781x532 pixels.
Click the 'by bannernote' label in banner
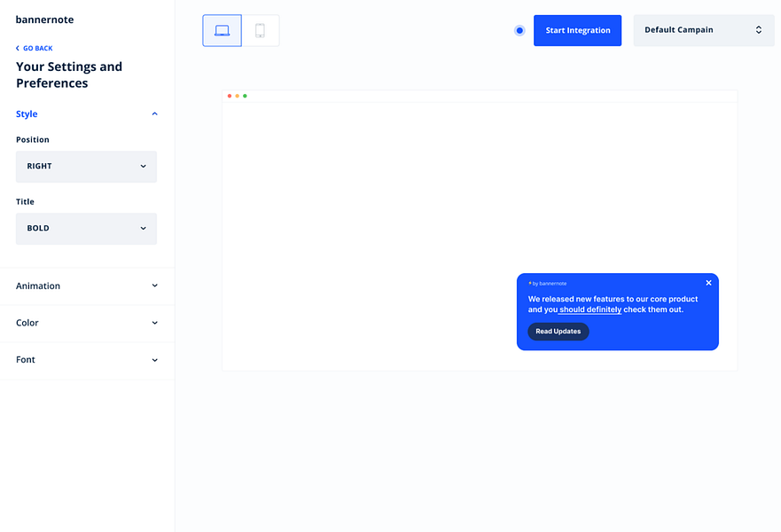547,284
